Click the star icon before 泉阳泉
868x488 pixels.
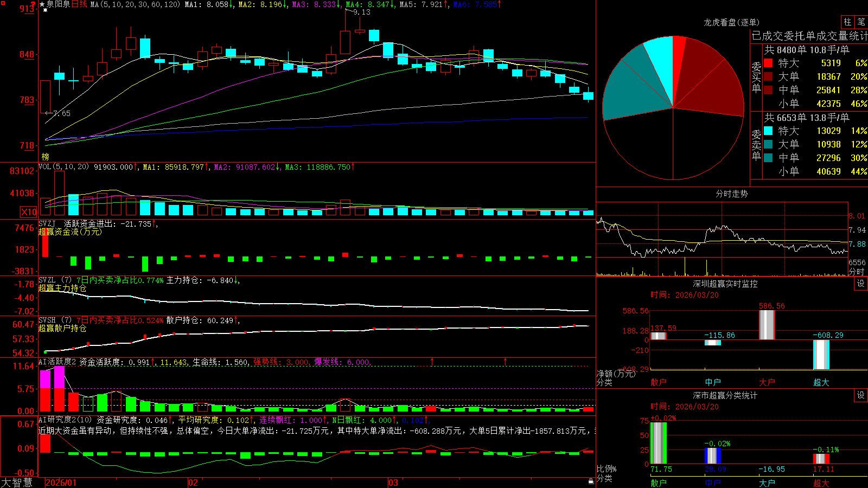[42, 4]
